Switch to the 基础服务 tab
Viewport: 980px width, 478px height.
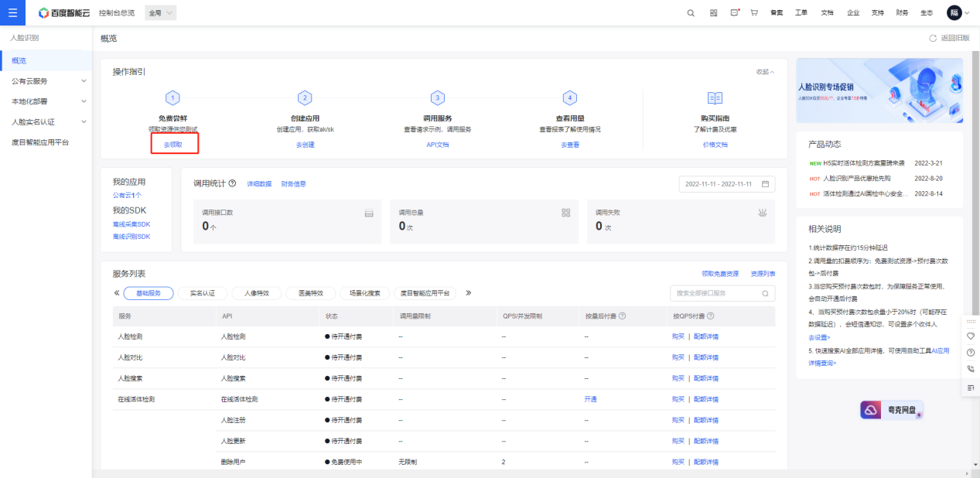149,293
